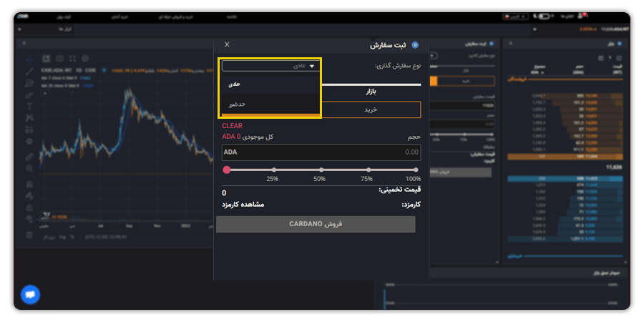
Task: Click the red CLEAR link
Action: (x=232, y=126)
